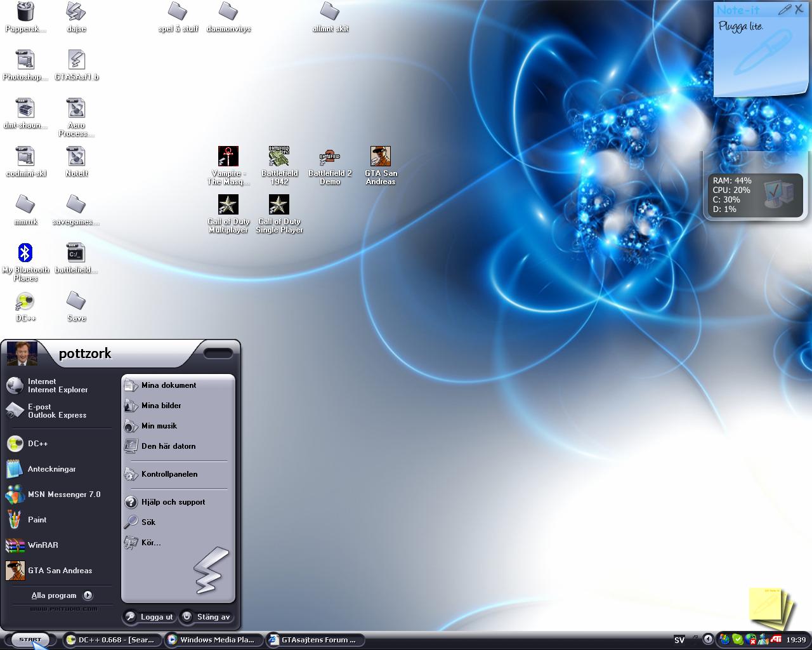
Task: Switch to Windows Media Player taskbar button
Action: 213,640
